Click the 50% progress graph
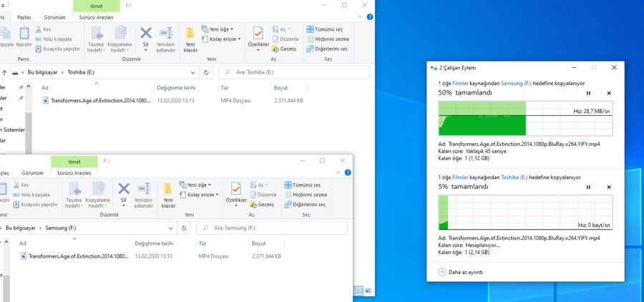 tap(525, 119)
